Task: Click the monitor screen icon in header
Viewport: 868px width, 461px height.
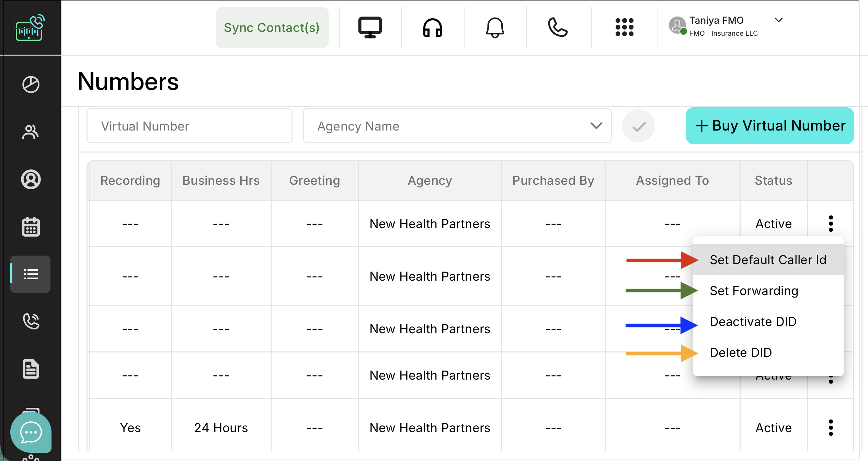Action: [370, 27]
